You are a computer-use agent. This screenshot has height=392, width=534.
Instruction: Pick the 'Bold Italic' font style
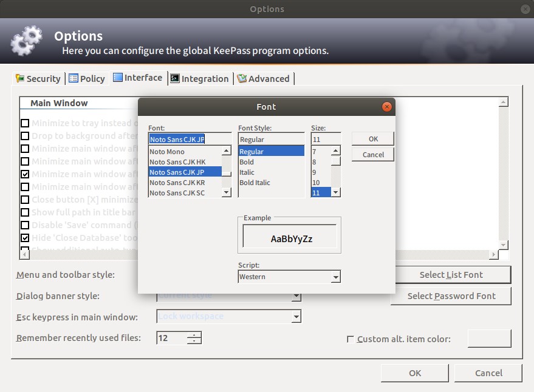click(x=272, y=183)
